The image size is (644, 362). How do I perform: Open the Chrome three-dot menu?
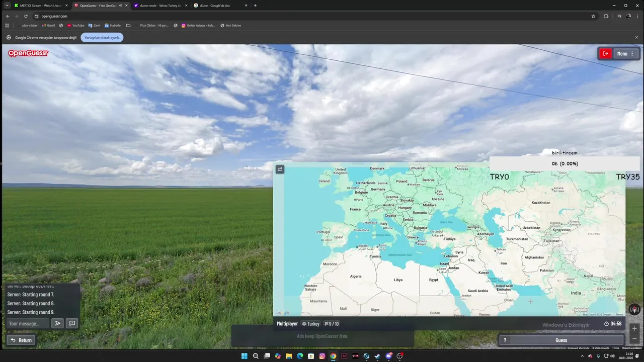tap(636, 16)
